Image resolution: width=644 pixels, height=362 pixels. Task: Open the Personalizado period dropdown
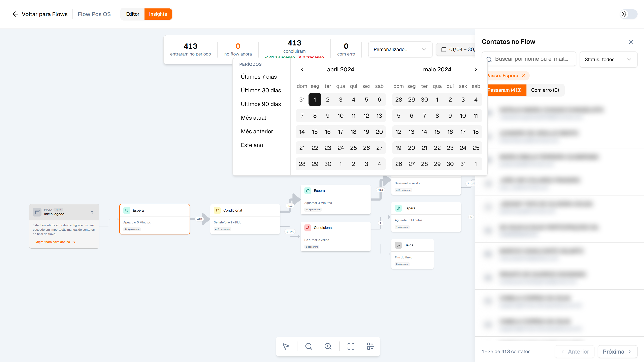(x=400, y=49)
